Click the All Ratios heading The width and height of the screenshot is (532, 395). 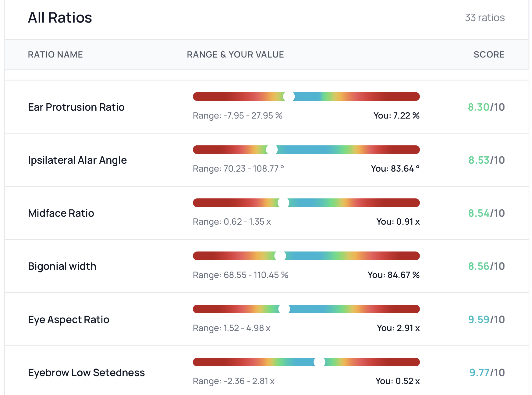point(60,18)
